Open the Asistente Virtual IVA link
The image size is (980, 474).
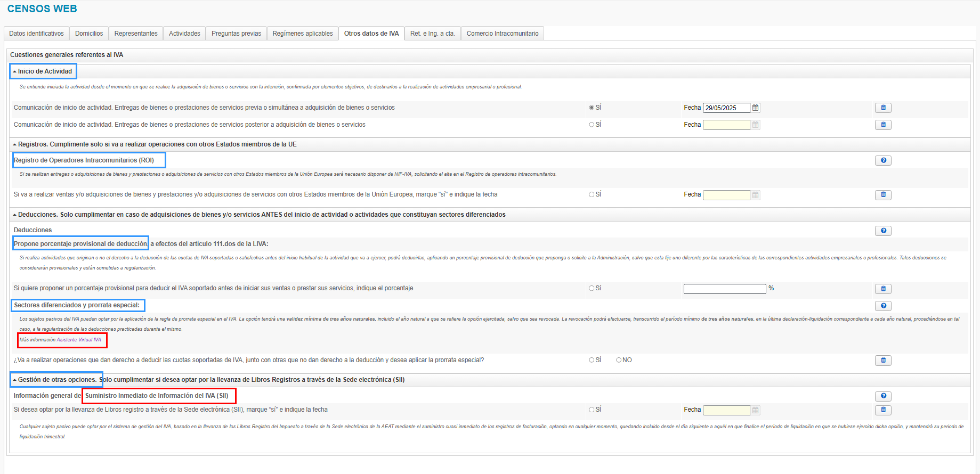coord(79,340)
